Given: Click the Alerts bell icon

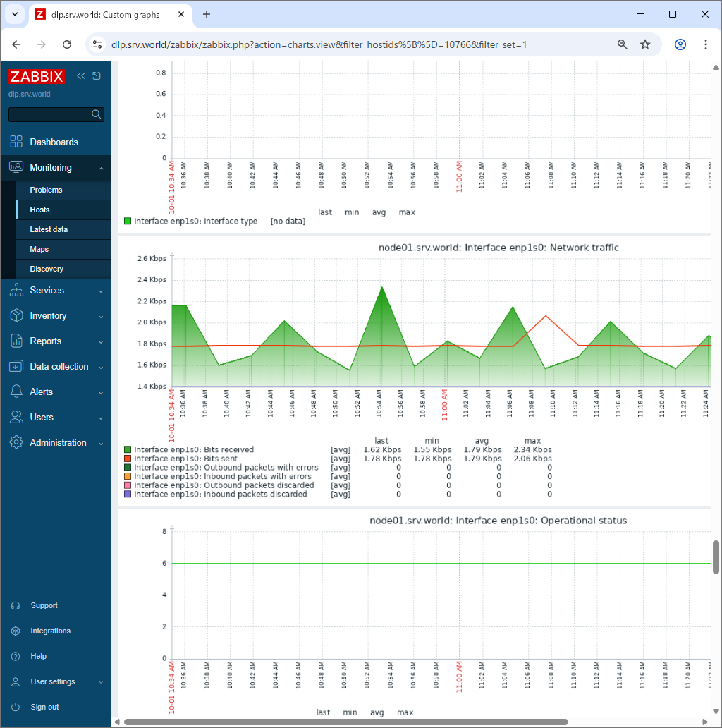Looking at the screenshot, I should tap(16, 392).
